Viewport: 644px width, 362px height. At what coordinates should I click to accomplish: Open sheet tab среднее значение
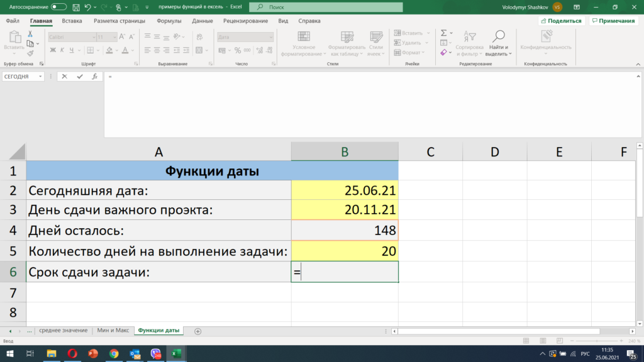64,331
